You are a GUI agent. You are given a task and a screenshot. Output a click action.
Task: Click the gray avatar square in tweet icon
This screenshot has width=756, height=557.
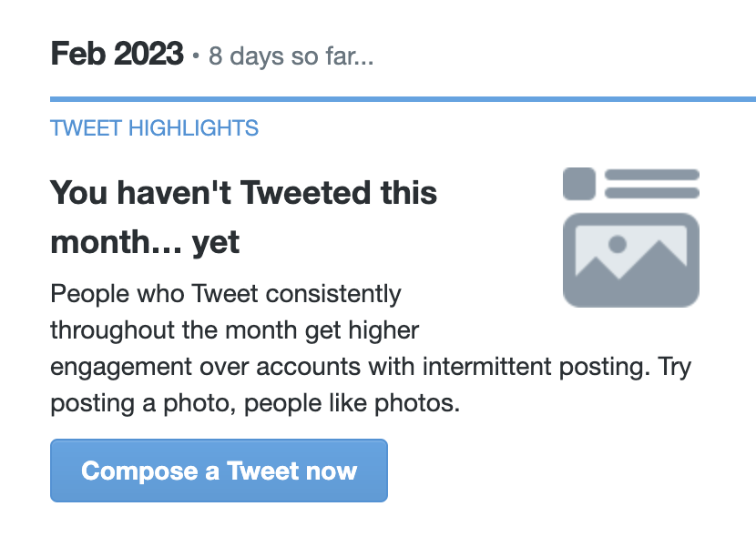pos(579,184)
